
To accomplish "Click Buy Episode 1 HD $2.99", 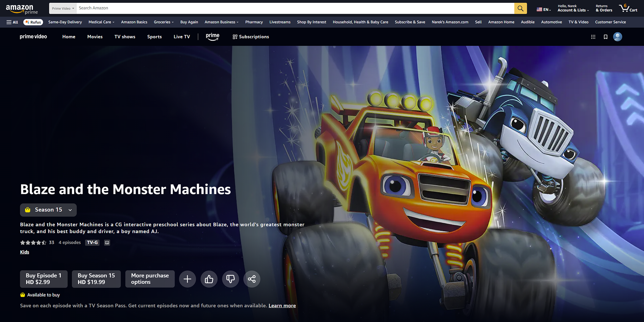I will point(44,279).
